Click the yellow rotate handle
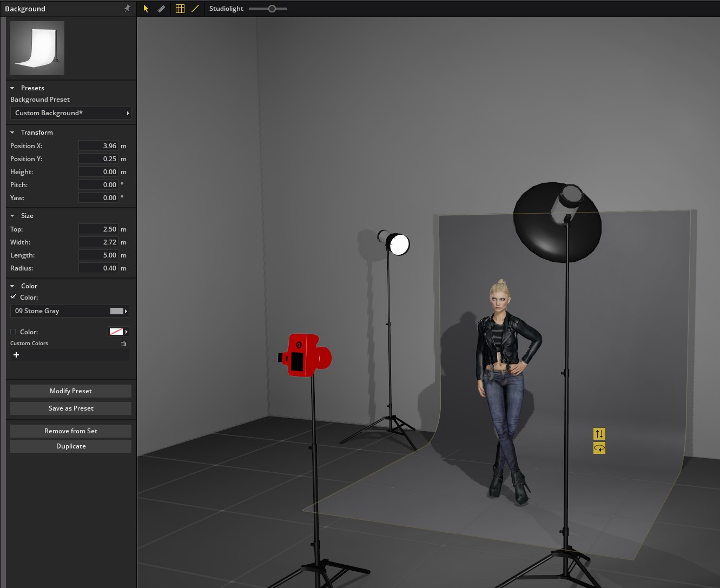This screenshot has height=588, width=720. (599, 448)
